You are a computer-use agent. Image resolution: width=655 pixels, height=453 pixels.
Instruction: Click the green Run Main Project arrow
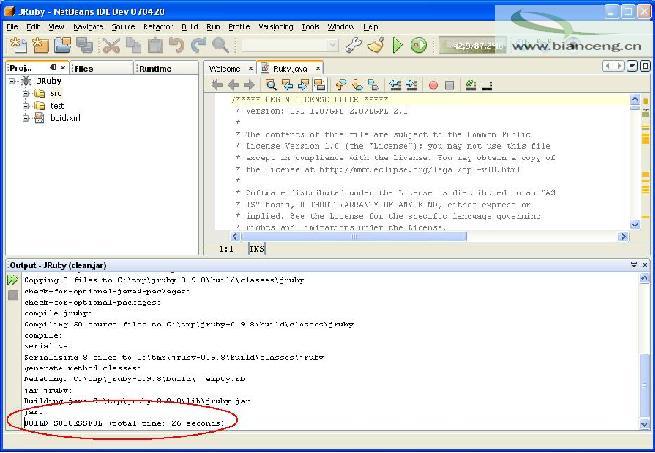[x=398, y=45]
